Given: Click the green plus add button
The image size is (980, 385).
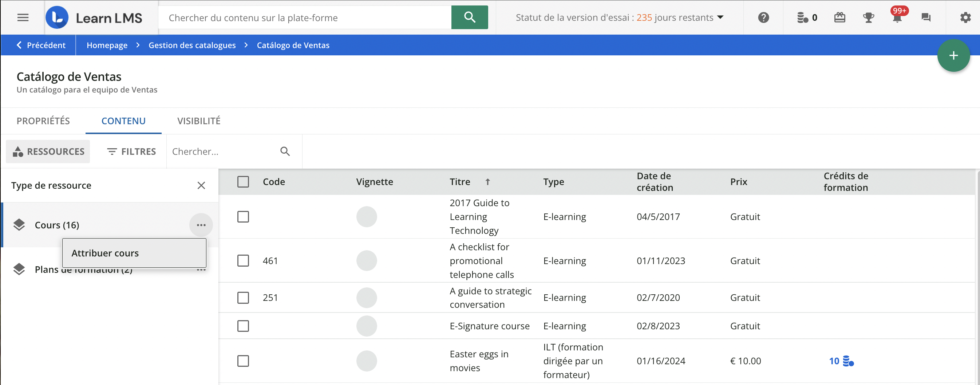Looking at the screenshot, I should (x=953, y=56).
